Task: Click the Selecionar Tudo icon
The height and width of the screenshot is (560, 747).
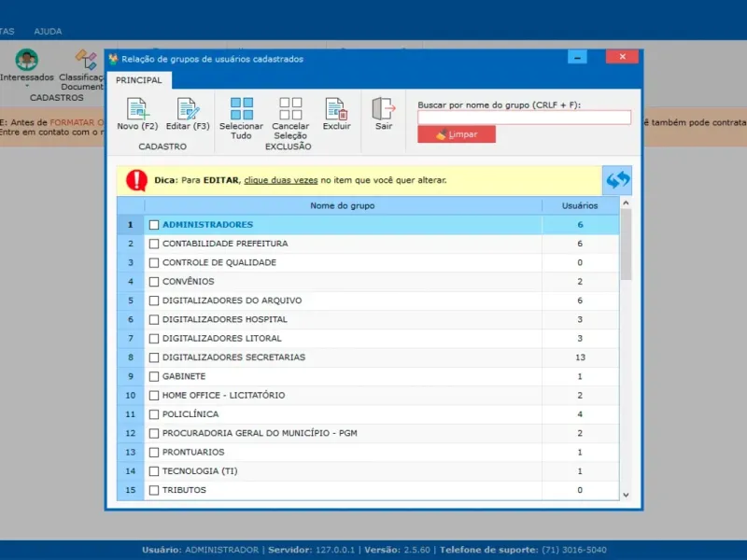Action: pos(242,108)
